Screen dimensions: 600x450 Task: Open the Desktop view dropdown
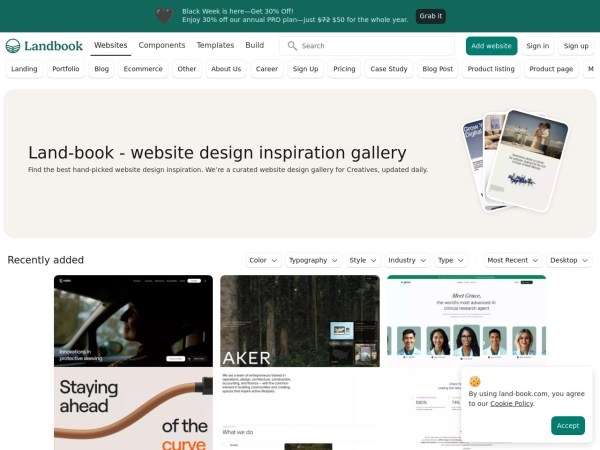[x=569, y=260]
